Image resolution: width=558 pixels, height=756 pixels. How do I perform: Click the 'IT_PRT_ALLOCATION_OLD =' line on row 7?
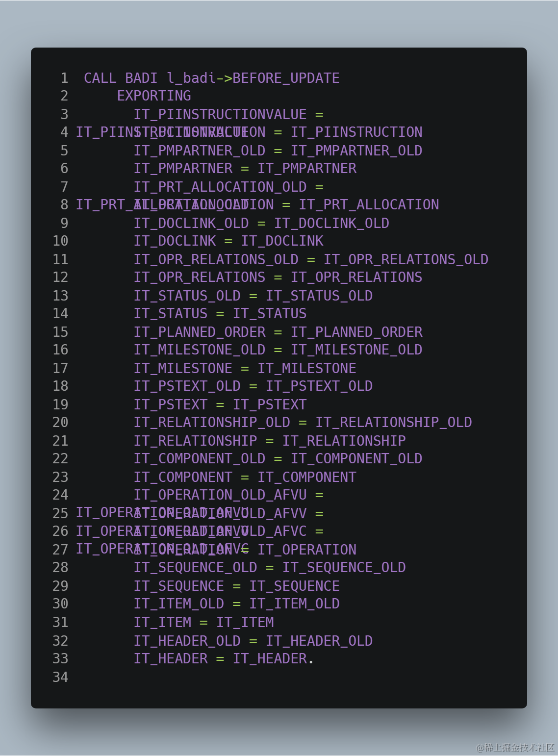tap(228, 187)
